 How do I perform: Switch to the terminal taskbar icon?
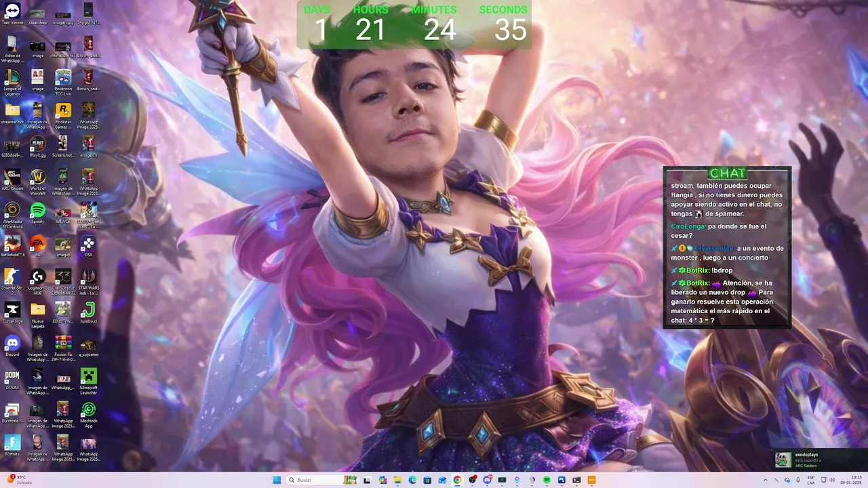576,480
